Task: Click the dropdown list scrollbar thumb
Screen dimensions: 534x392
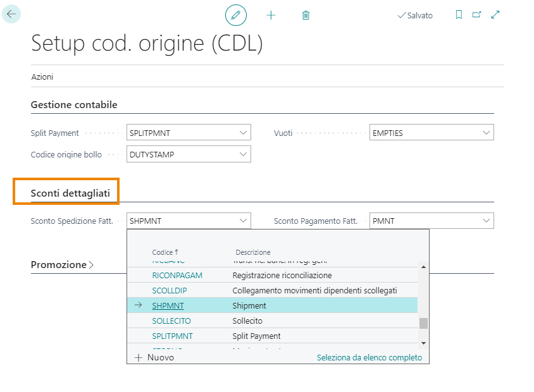Action: coord(423,323)
